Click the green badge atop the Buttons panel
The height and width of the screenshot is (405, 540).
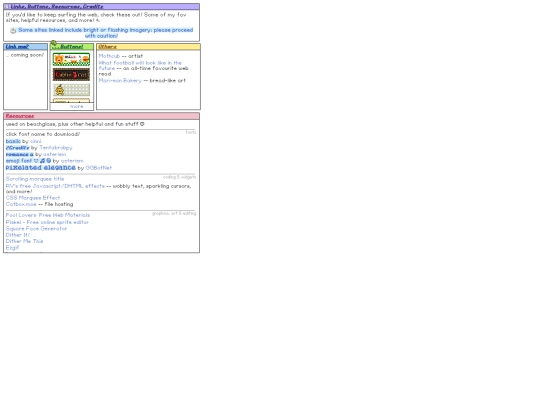pyautogui.click(x=54, y=44)
